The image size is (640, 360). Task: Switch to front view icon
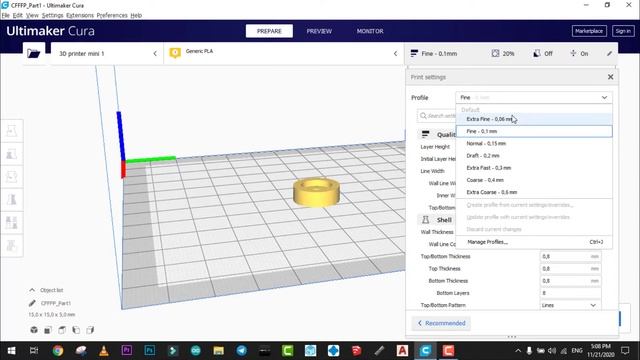48,330
